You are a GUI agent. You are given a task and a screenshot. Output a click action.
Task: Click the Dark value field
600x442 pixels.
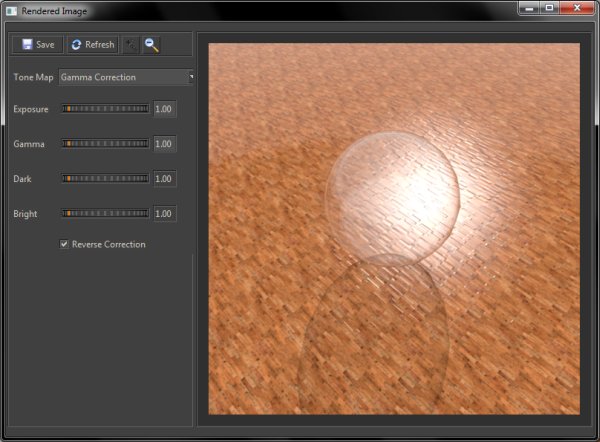(165, 179)
